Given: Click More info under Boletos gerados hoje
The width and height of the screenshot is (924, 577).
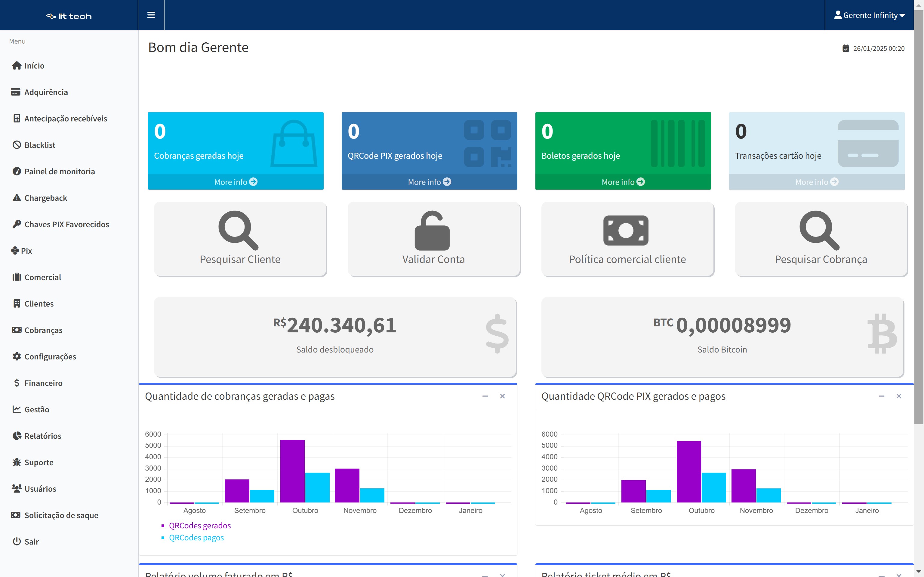Looking at the screenshot, I should click(623, 182).
